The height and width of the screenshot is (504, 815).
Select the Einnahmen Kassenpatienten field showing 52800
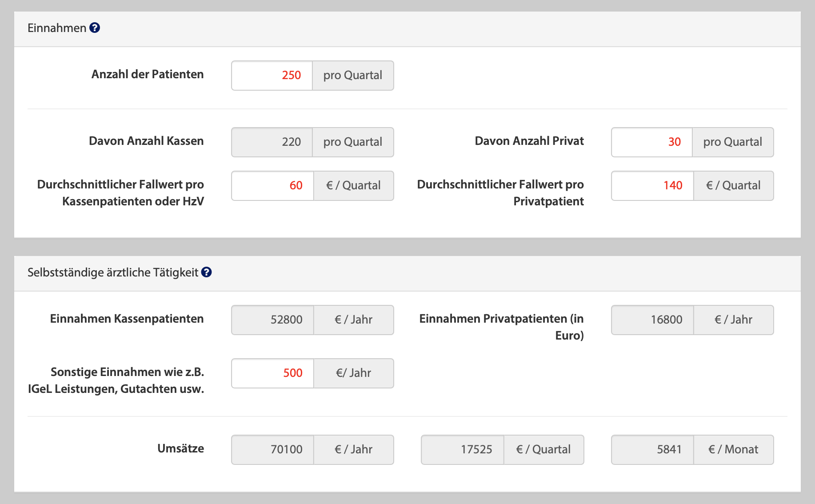pyautogui.click(x=272, y=320)
